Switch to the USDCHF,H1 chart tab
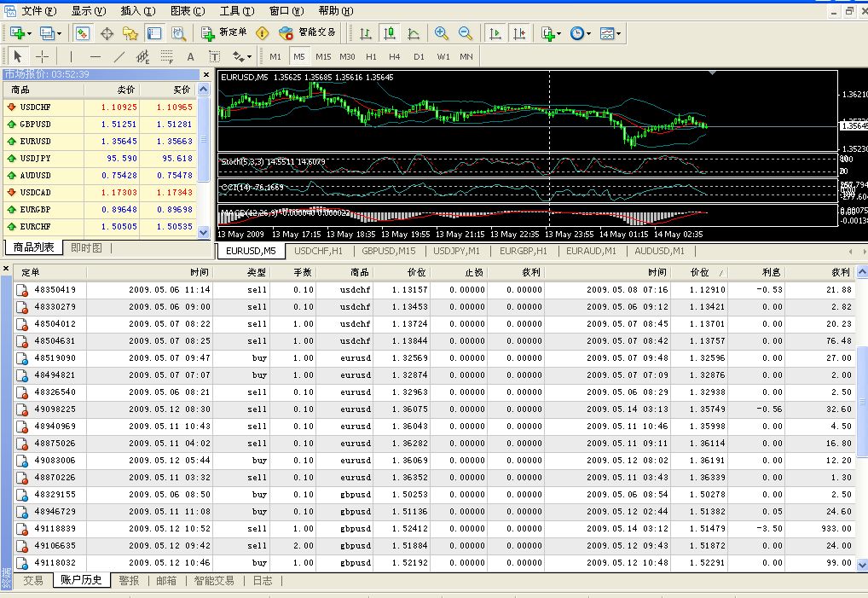Screen dimensions: 868x598 coord(318,251)
